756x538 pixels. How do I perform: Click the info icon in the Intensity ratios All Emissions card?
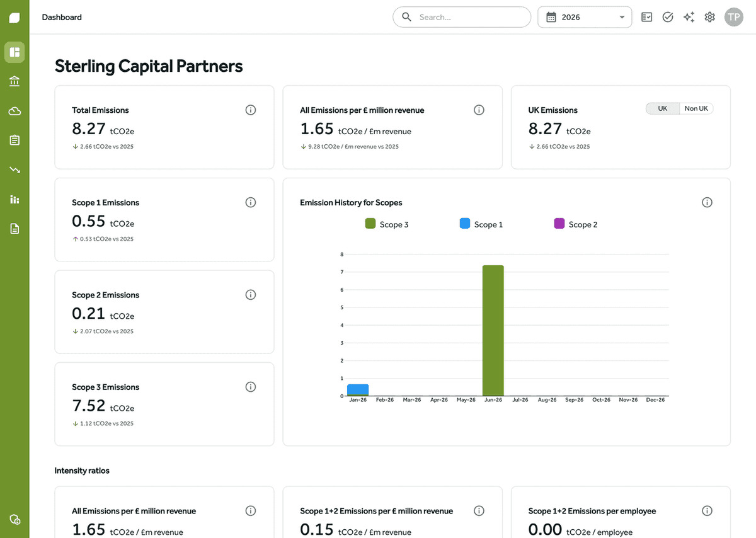[x=251, y=511]
